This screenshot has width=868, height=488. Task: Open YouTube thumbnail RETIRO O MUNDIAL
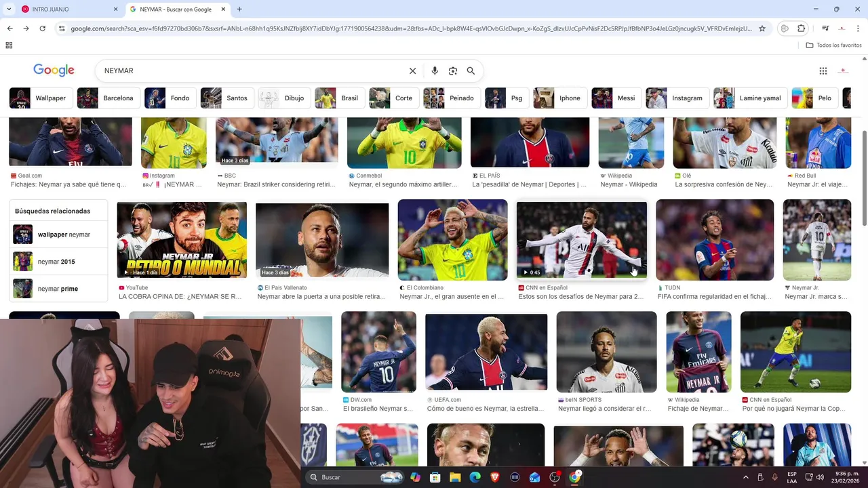[x=182, y=240]
